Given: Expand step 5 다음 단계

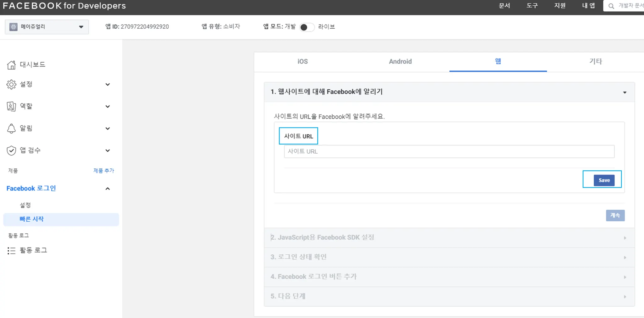Looking at the screenshot, I should [x=449, y=296].
